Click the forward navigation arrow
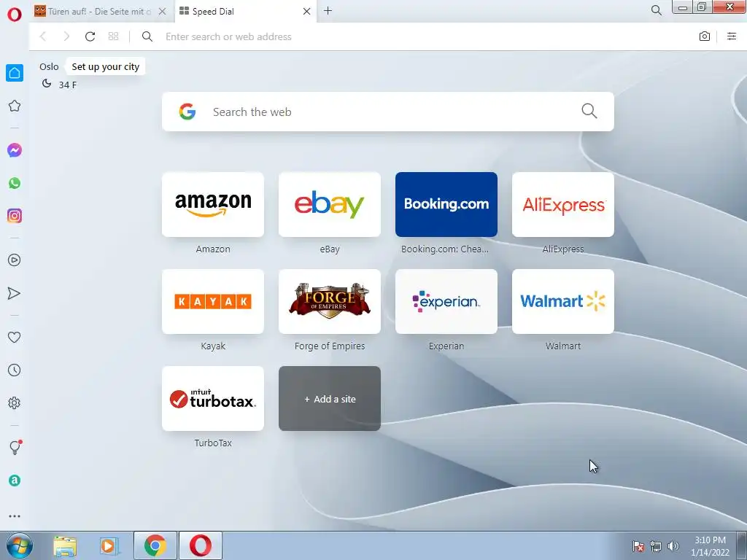 [x=66, y=36]
